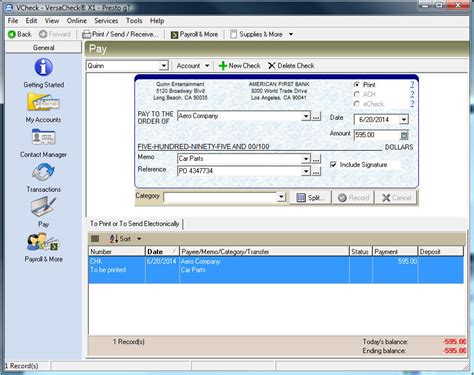Select the ACH radio option

(x=357, y=94)
